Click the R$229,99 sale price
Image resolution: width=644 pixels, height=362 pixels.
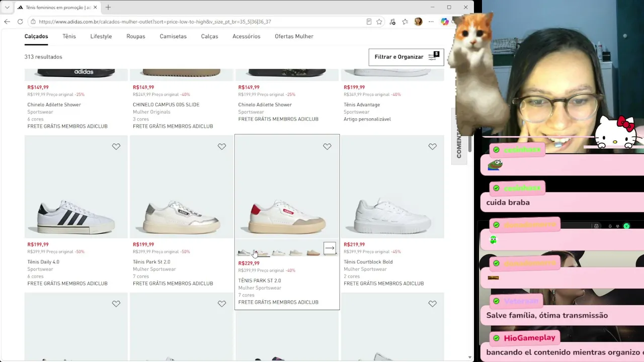[x=249, y=263]
